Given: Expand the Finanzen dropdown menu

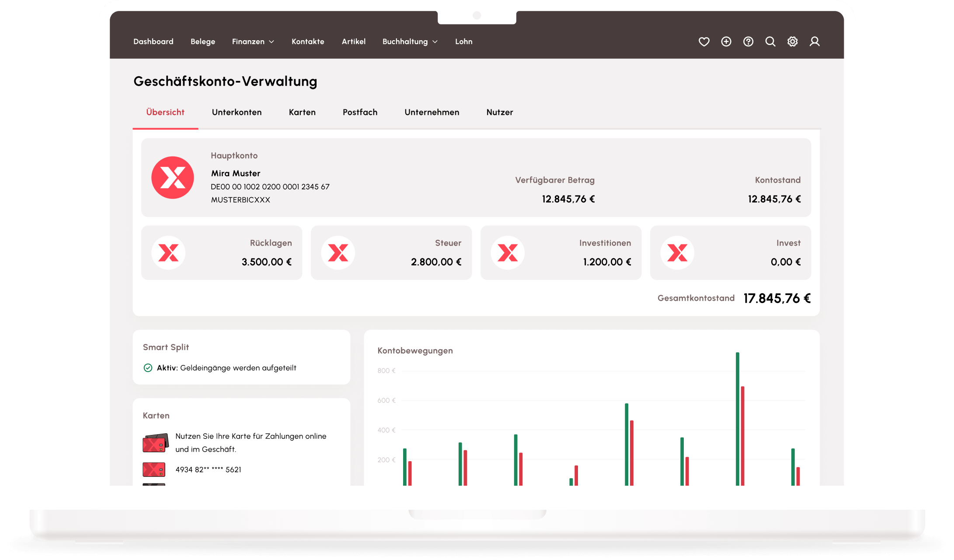Looking at the screenshot, I should [253, 42].
